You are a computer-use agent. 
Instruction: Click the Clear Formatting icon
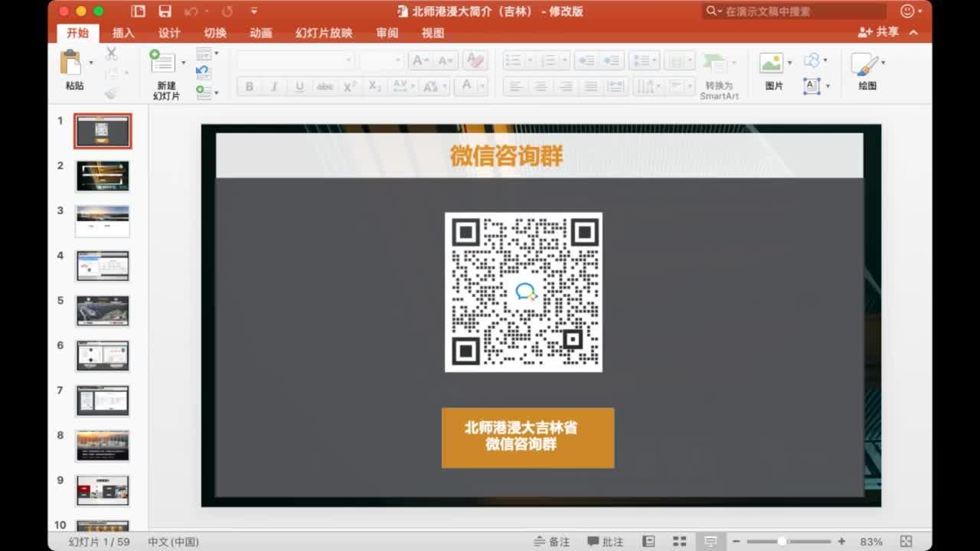(475, 60)
